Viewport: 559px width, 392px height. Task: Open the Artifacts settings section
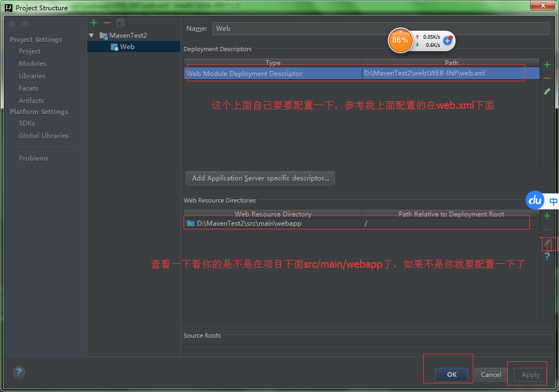tap(31, 101)
